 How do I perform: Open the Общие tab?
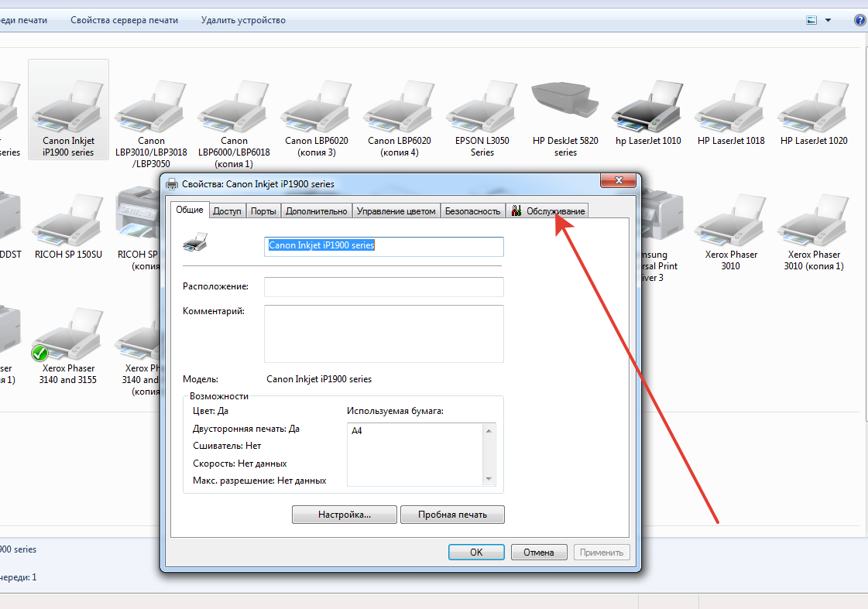[x=190, y=210]
